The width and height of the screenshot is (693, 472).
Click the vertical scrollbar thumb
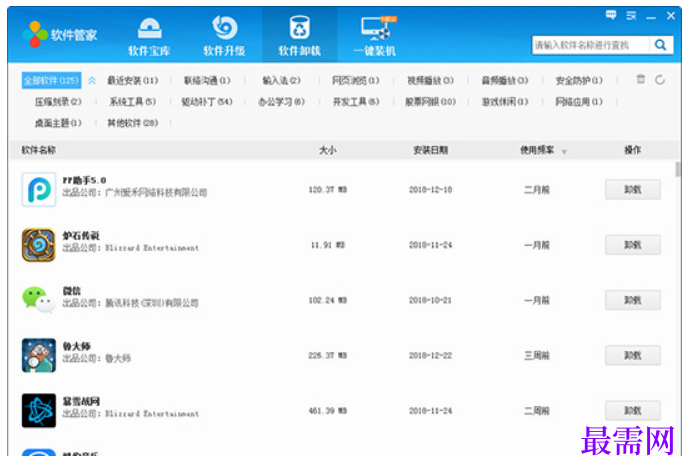pyautogui.click(x=678, y=169)
